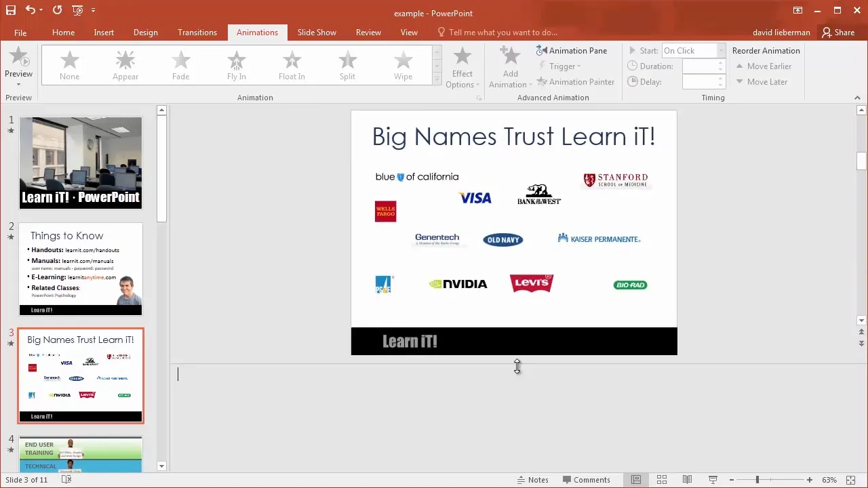Choose the None animation effect

[69, 65]
